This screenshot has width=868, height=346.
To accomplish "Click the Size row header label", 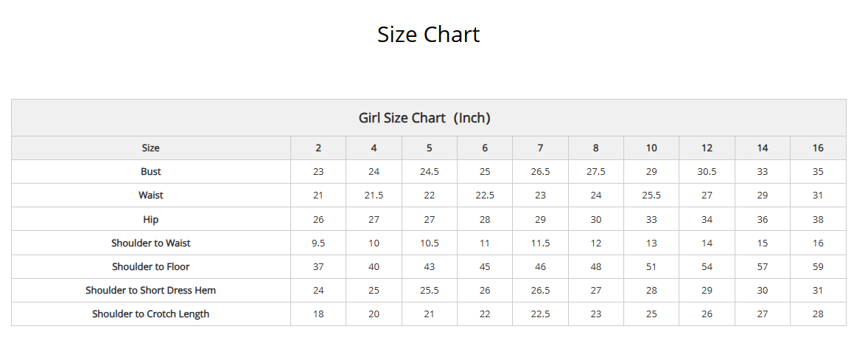I will (150, 148).
